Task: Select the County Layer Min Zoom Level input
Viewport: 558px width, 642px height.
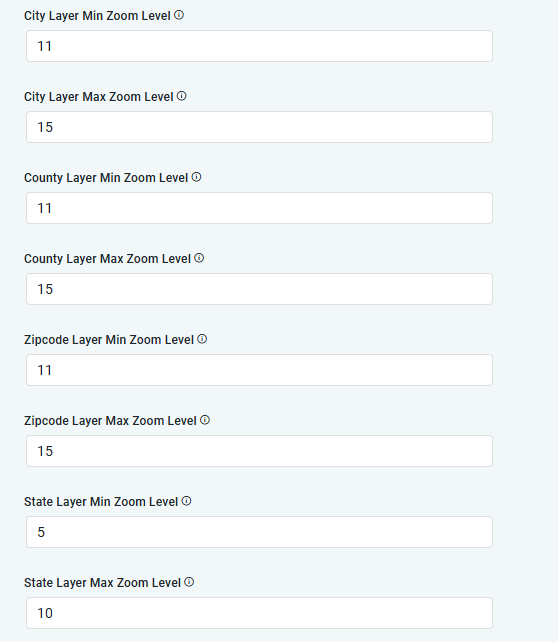Action: click(259, 208)
